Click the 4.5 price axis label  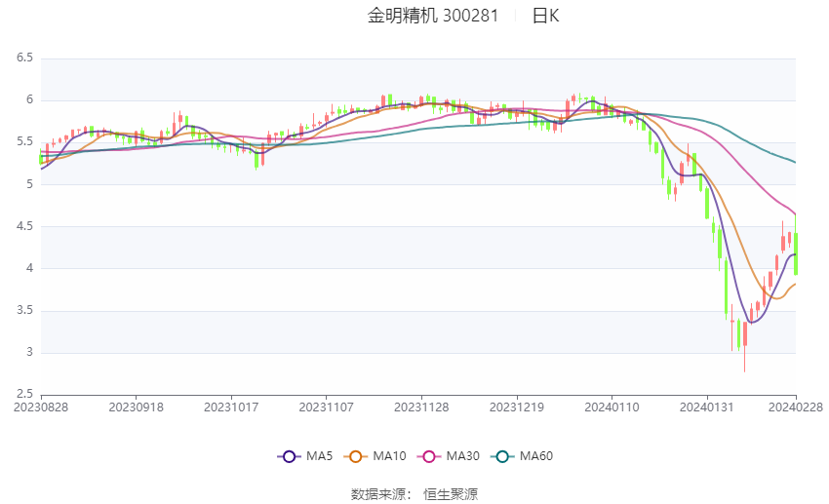[24, 226]
